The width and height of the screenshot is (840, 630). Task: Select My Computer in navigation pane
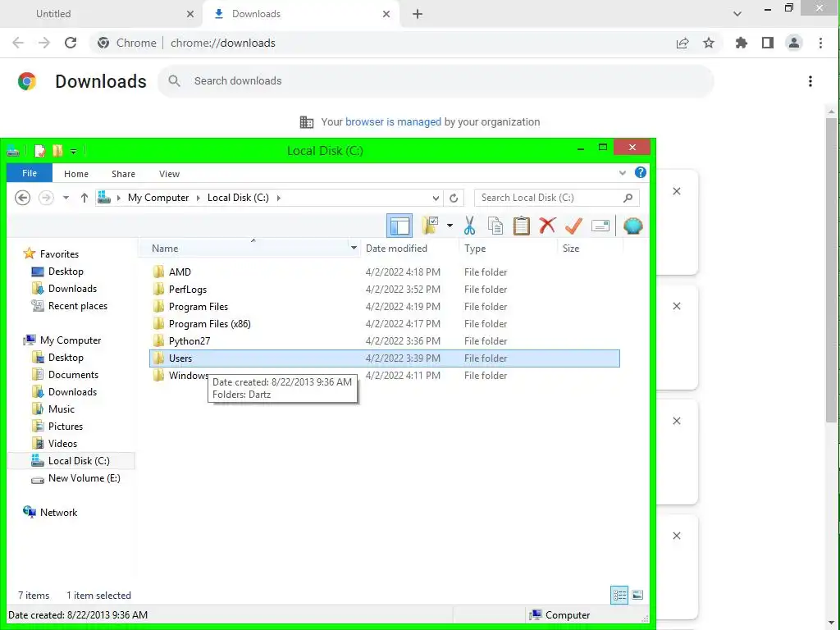point(71,340)
